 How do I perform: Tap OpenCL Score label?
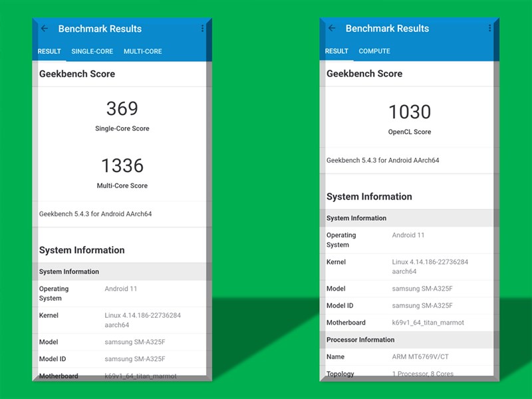pos(410,132)
